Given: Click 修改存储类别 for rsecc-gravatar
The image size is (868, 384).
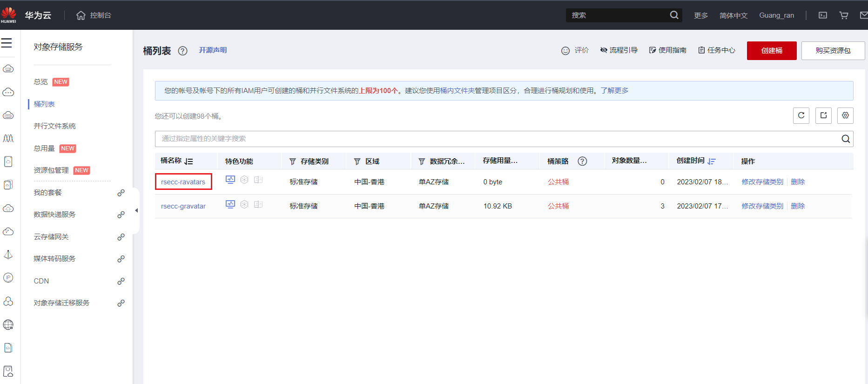Looking at the screenshot, I should tap(762, 206).
